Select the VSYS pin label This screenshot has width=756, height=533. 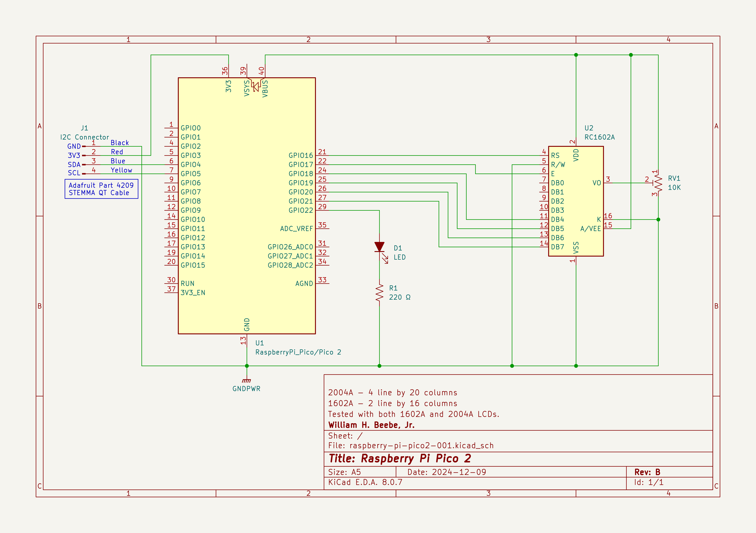click(247, 88)
